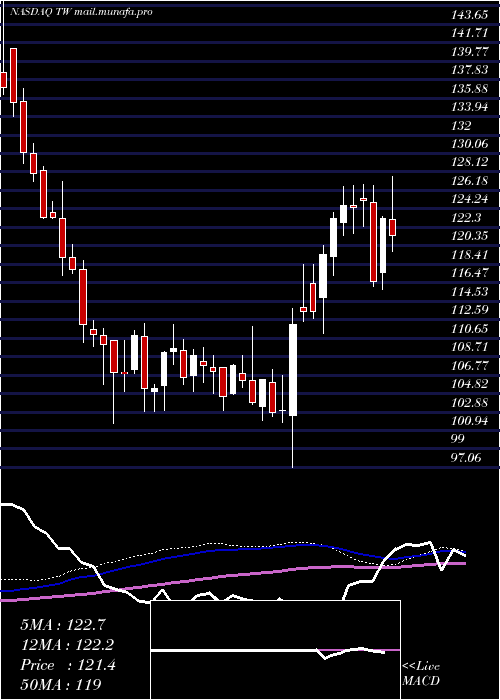Screen dimensions: 500x700
Task: Click the 99 price axis label
Action: [x=458, y=438]
